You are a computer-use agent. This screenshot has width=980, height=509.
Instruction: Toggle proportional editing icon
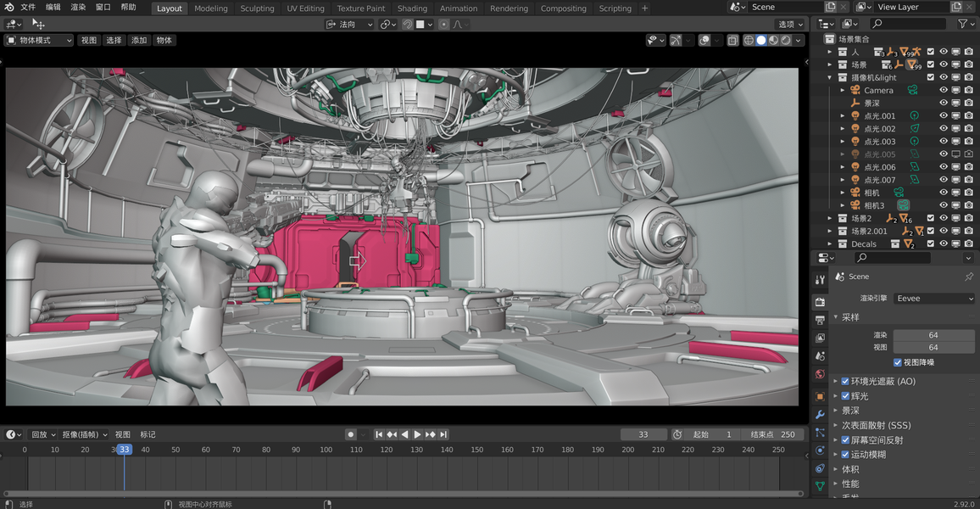tap(443, 25)
